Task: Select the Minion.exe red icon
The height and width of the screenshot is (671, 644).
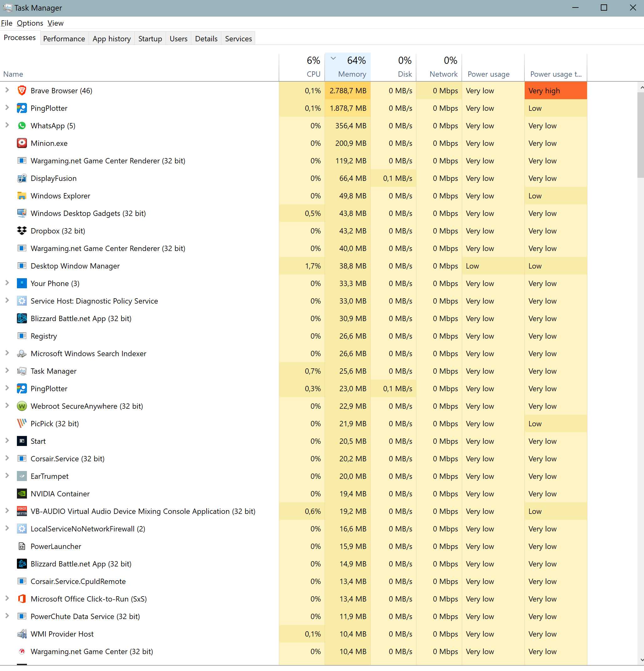Action: point(22,143)
